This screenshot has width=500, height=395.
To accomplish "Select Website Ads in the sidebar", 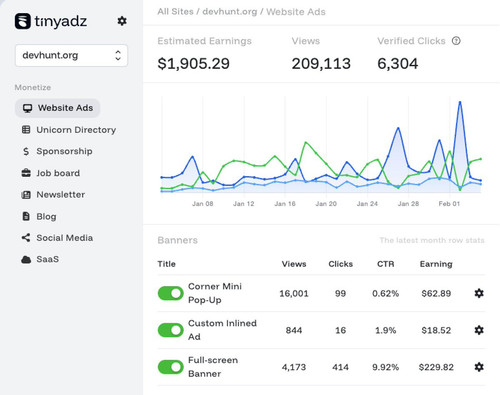I will [x=57, y=108].
